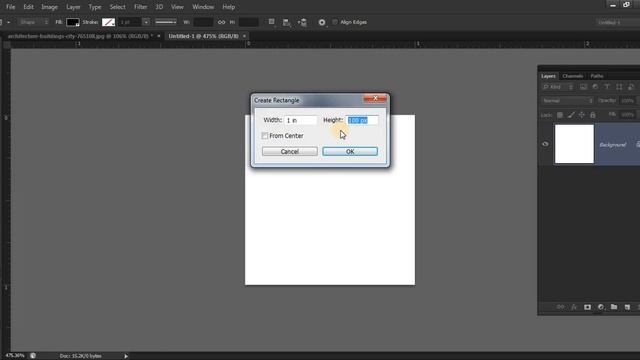Open the Help menu

click(x=229, y=7)
